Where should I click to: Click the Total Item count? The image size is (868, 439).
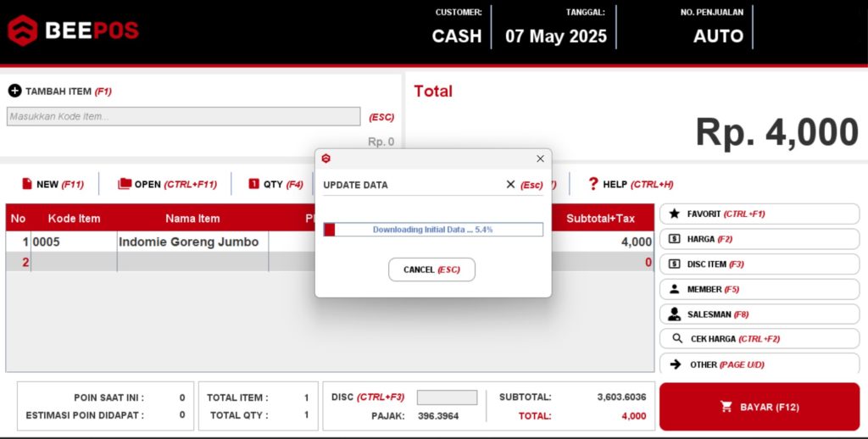[x=306, y=397]
